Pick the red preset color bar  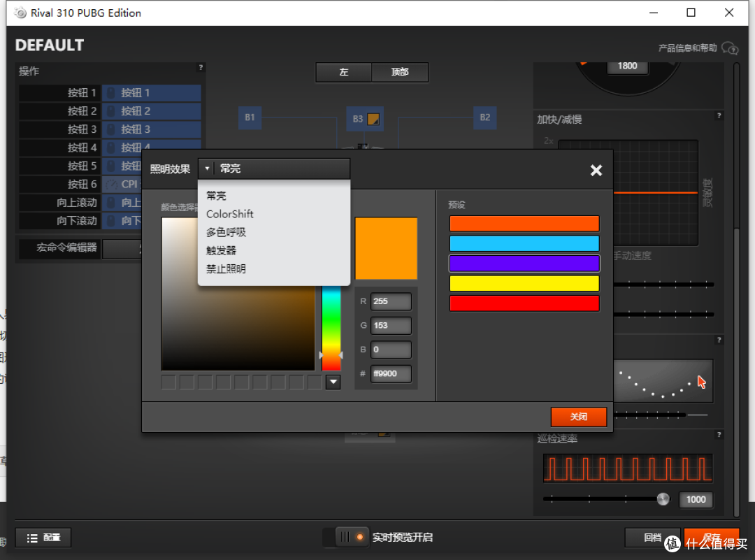click(524, 303)
